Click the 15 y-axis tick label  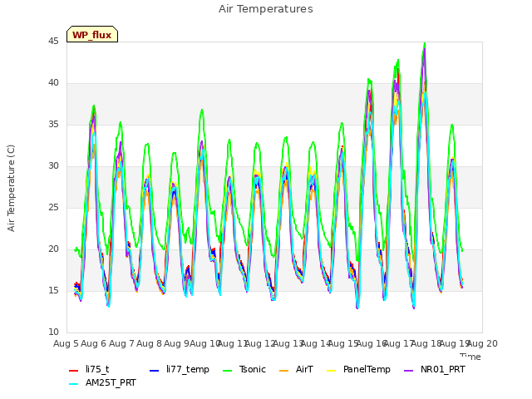(53, 290)
